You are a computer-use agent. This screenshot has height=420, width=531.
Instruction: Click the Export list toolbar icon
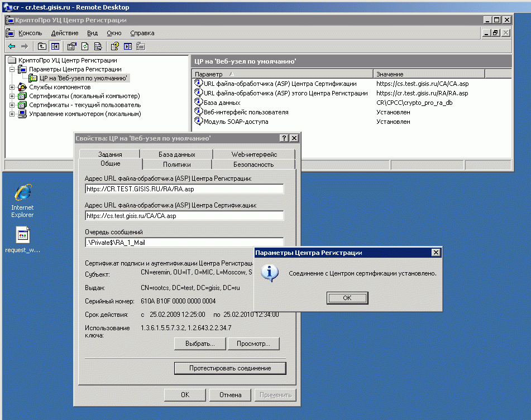click(x=98, y=46)
